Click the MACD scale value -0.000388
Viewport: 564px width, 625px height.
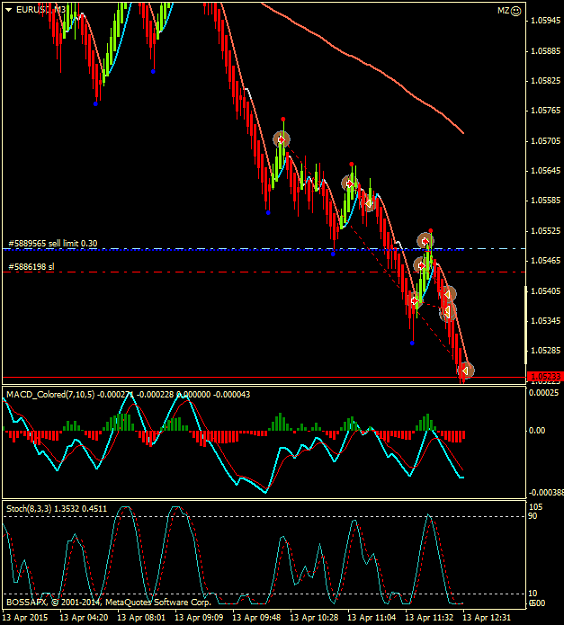(546, 493)
